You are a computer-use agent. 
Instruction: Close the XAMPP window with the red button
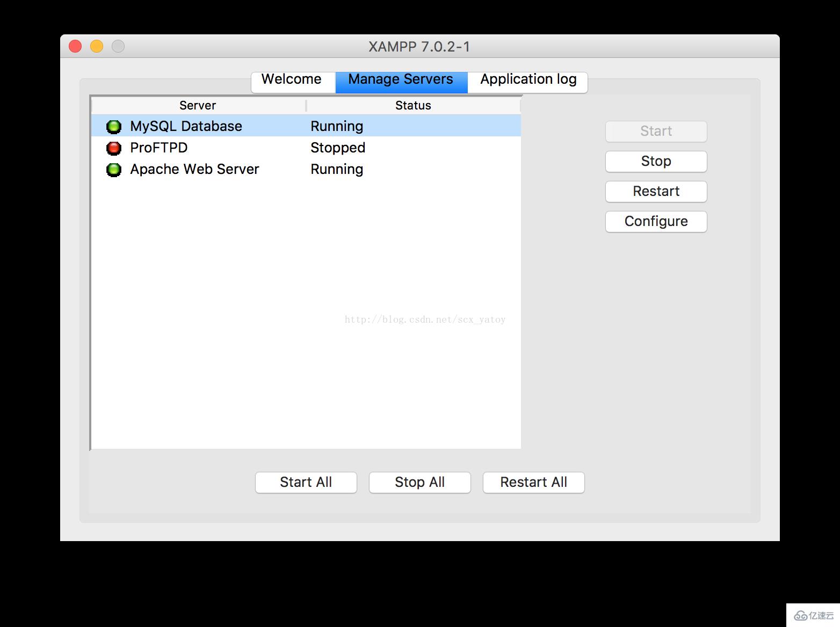75,47
